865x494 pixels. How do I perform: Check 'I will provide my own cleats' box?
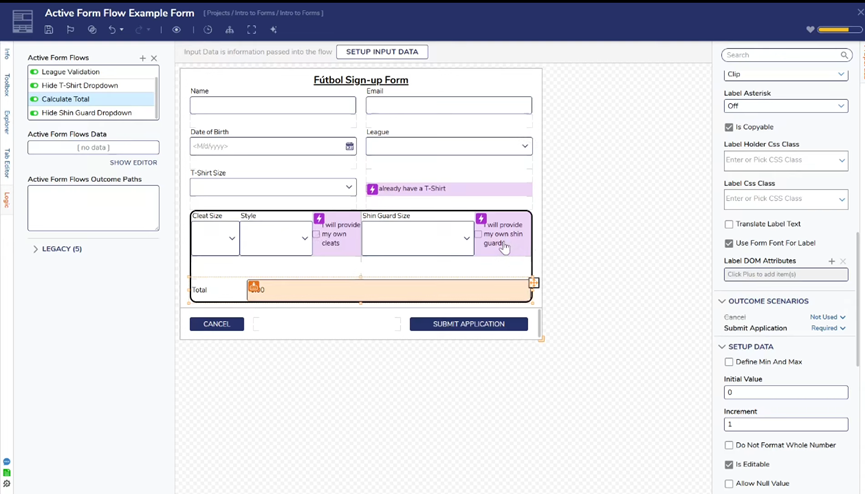(316, 235)
